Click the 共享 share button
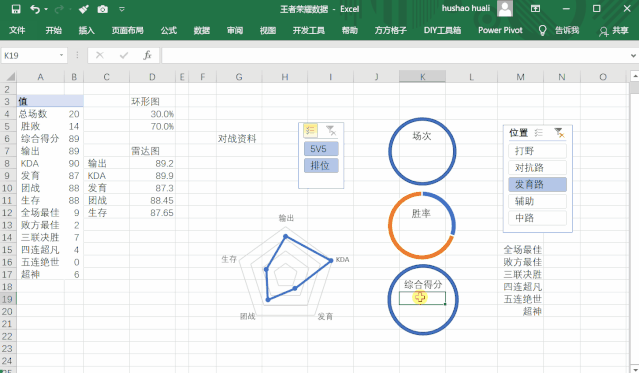639x373 pixels. [x=614, y=31]
